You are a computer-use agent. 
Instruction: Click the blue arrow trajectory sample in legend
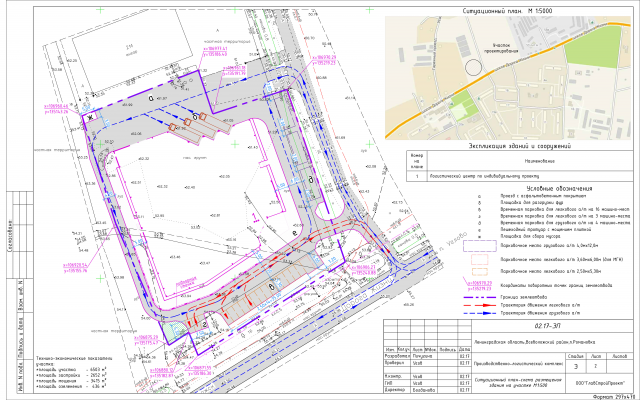pyautogui.click(x=480, y=313)
